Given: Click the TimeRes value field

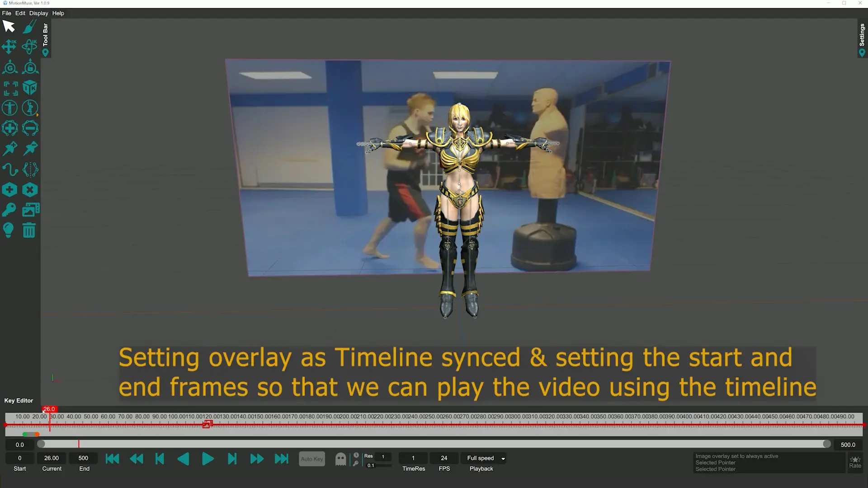Looking at the screenshot, I should point(413,458).
